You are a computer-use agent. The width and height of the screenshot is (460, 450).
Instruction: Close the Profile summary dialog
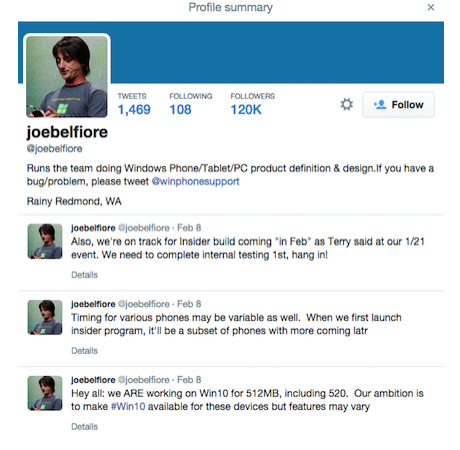click(431, 7)
